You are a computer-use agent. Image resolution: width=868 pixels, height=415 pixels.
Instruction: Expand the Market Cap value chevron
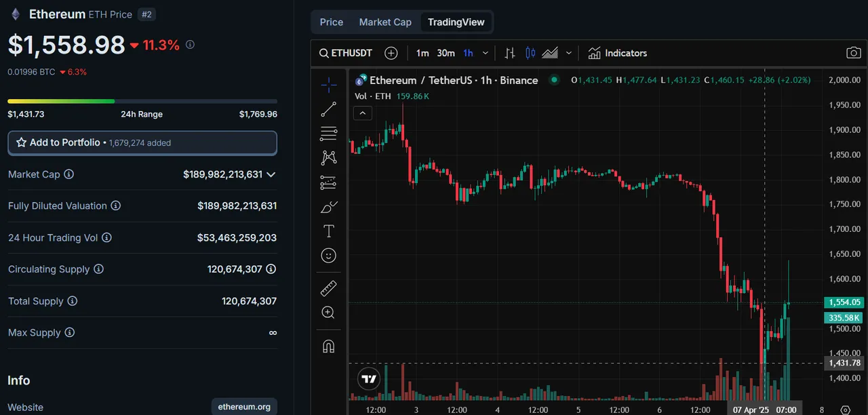click(271, 174)
